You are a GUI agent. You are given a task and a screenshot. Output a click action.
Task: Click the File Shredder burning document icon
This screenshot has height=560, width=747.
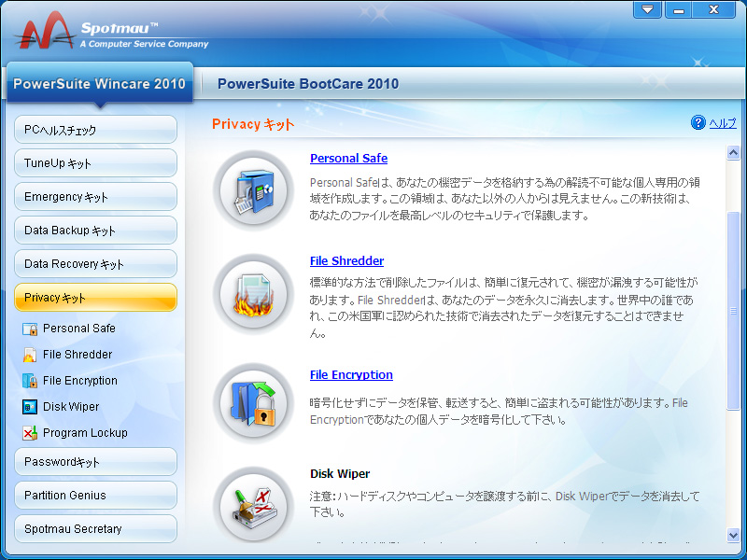[253, 294]
